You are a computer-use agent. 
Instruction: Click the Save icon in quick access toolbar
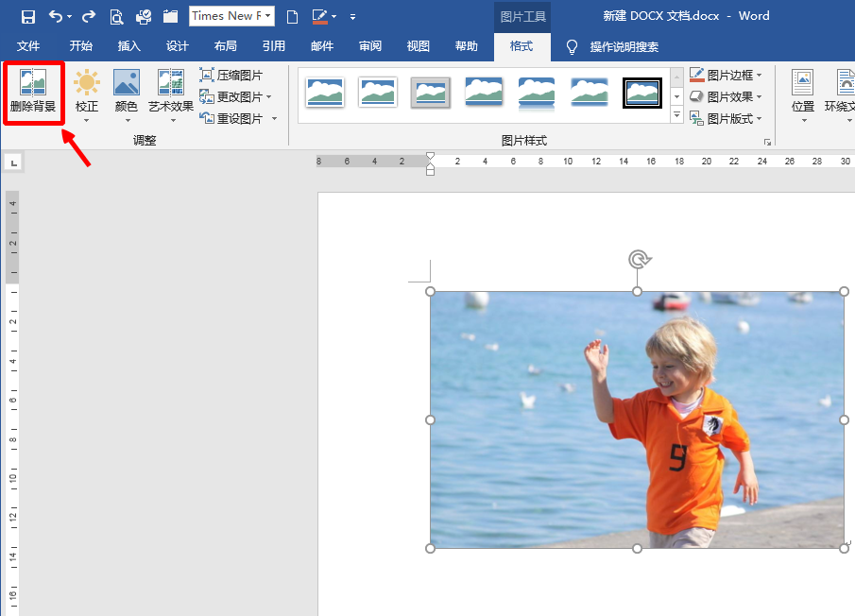pyautogui.click(x=27, y=17)
